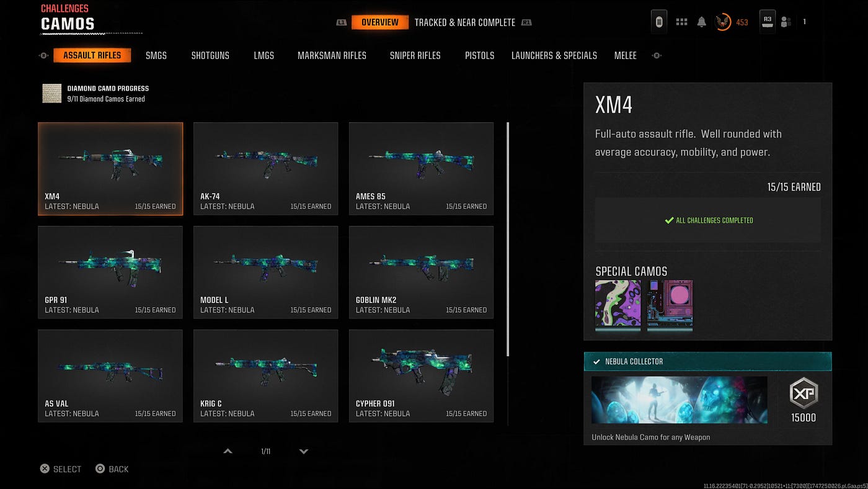This screenshot has width=868, height=489.
Task: Click the circle icon beside BACK
Action: coord(100,469)
